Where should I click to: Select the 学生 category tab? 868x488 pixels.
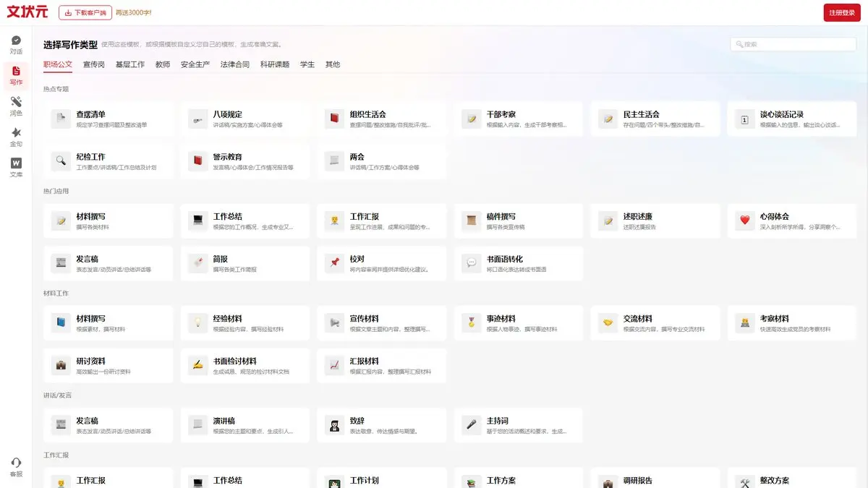click(307, 64)
